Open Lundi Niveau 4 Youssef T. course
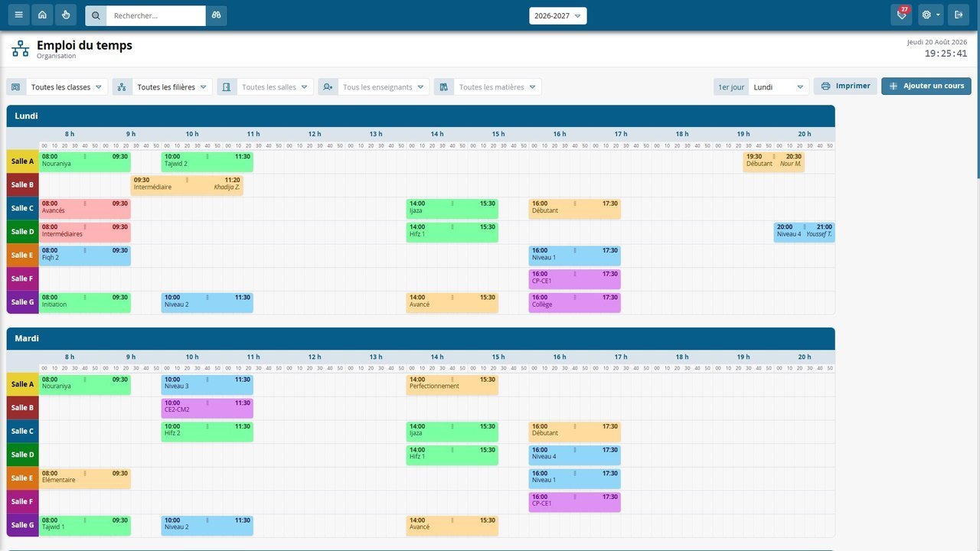980x551 pixels. pyautogui.click(x=804, y=232)
